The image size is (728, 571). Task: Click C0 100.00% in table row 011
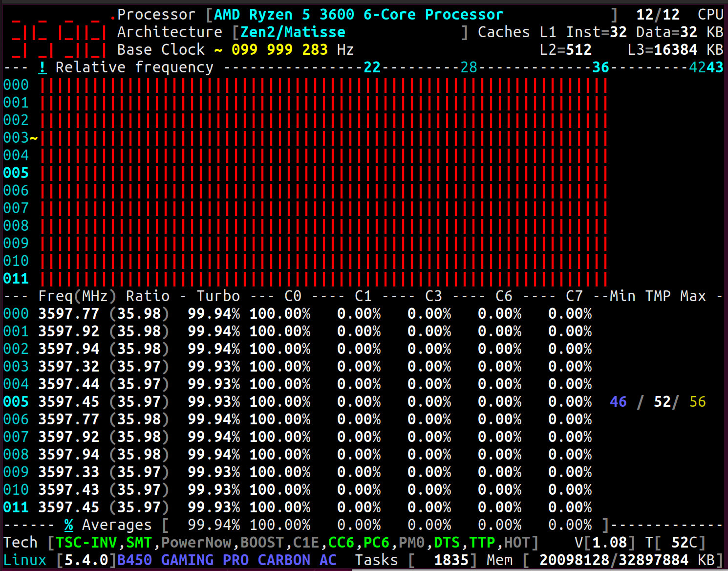click(279, 507)
